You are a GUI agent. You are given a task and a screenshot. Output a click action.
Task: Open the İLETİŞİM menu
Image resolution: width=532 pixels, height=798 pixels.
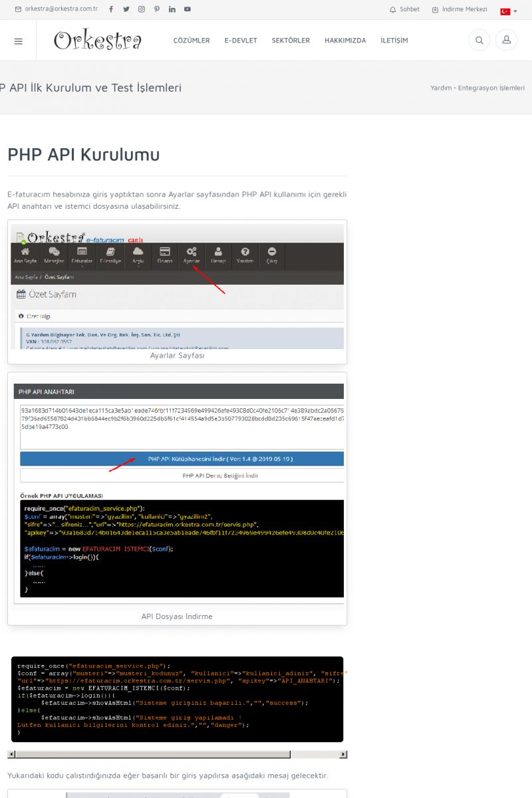coord(394,41)
